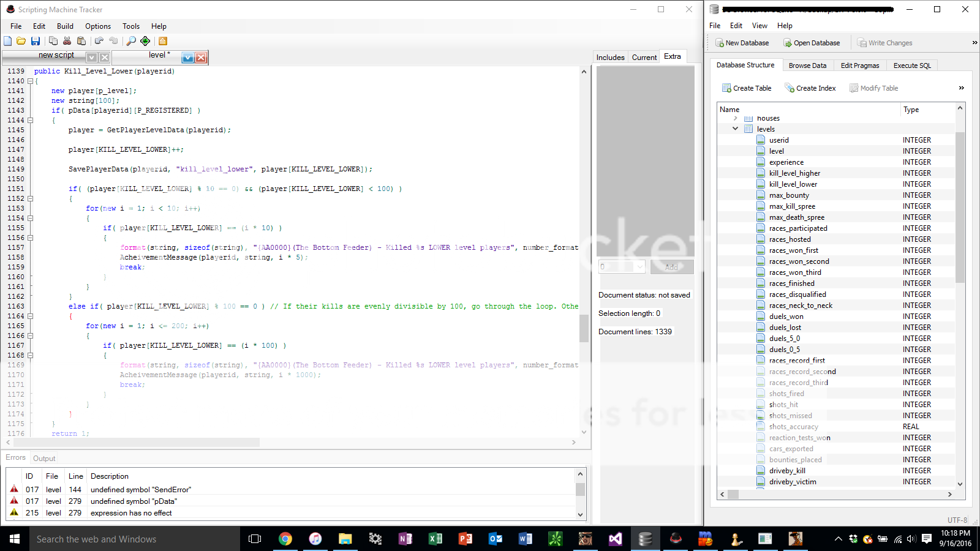Click database structure horizontal scrollbar thumb
980x551 pixels.
coord(733,494)
